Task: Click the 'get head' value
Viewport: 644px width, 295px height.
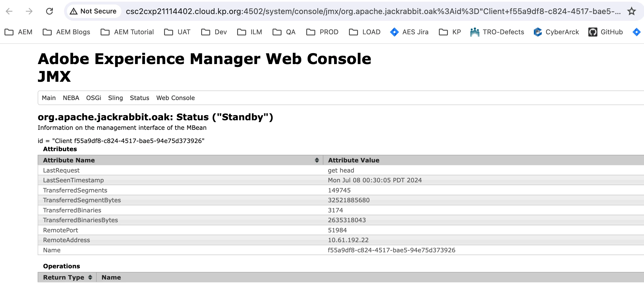Action: pos(341,170)
